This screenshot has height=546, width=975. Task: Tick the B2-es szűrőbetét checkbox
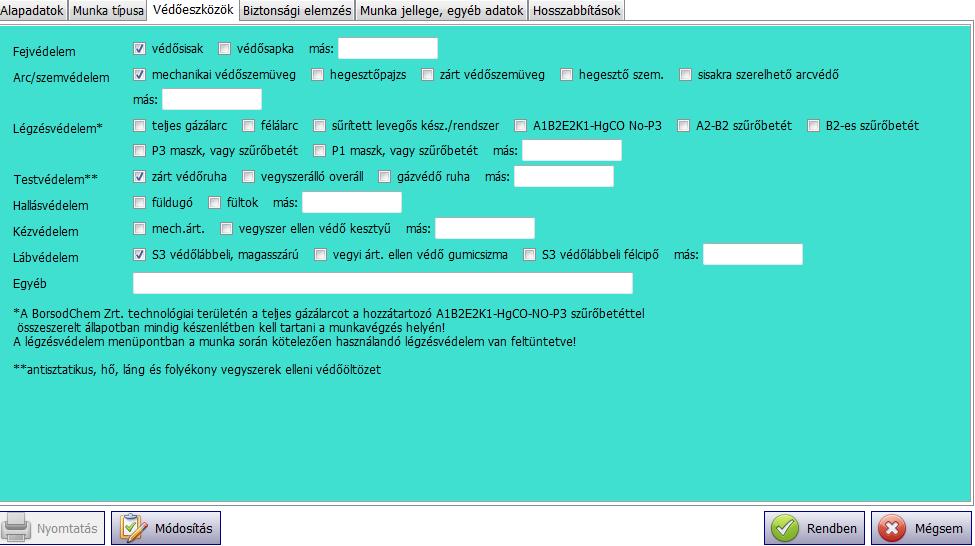813,126
